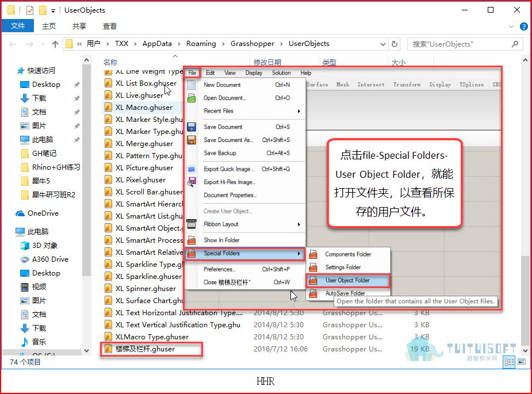The image size is (532, 394).
Task: Open the Solution menu in Grasshopper
Action: (281, 73)
